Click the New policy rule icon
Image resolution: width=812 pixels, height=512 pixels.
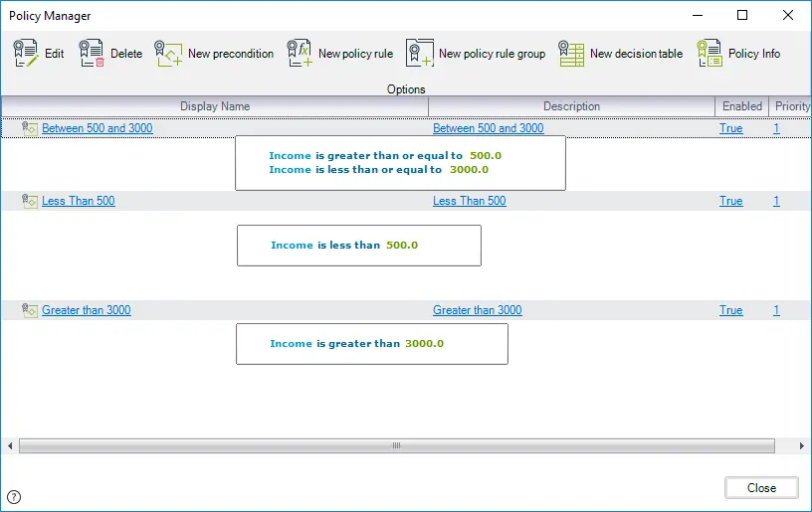300,53
